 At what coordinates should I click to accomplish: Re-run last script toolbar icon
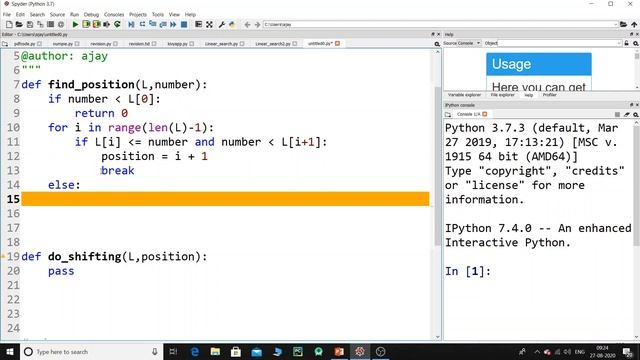coord(117,24)
